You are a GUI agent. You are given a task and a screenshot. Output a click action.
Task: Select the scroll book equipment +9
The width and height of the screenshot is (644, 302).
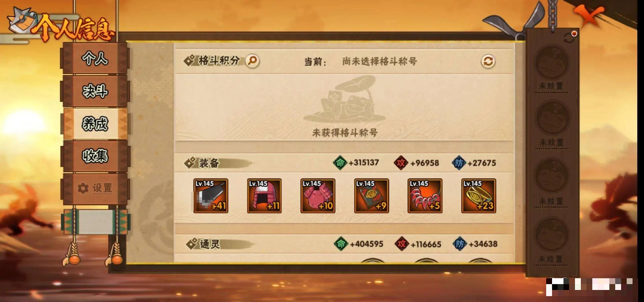coord(371,196)
